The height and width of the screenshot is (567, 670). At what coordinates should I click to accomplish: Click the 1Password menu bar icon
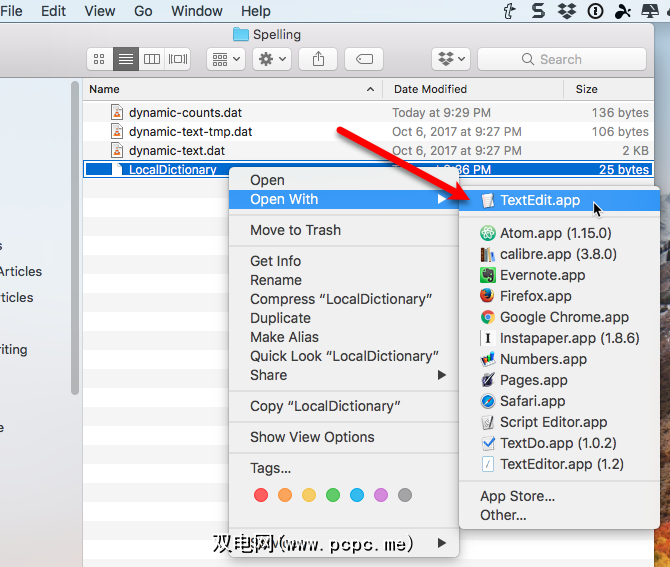click(595, 11)
